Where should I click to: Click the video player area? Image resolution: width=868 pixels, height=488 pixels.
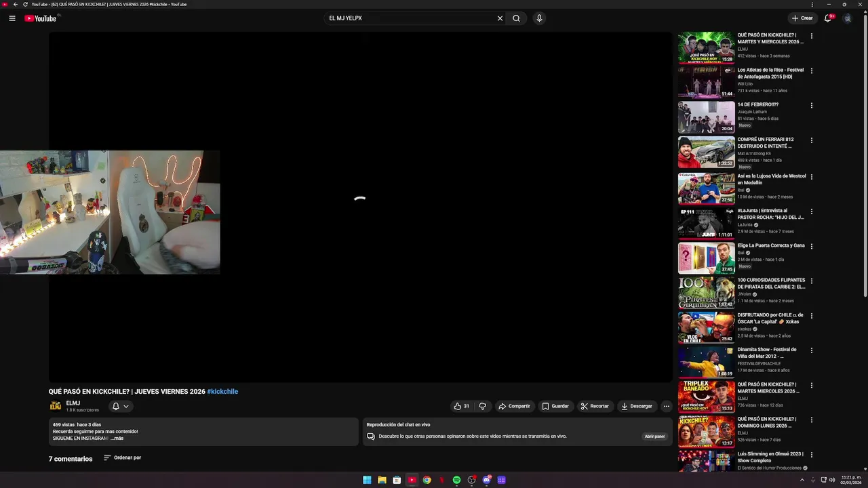[x=360, y=207]
